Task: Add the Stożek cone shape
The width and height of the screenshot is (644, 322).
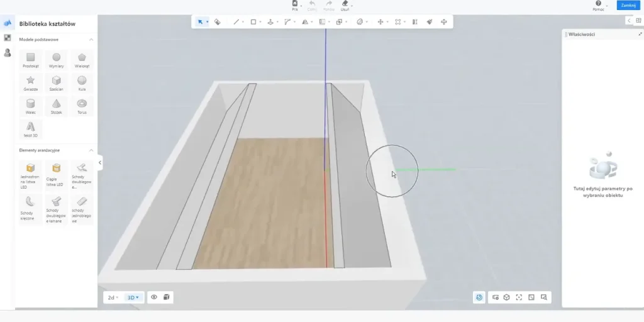Action: pyautogui.click(x=56, y=106)
